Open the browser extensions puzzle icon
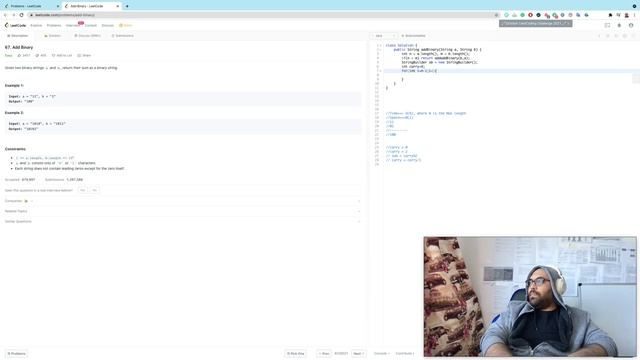This screenshot has width=640, height=360. [x=610, y=15]
